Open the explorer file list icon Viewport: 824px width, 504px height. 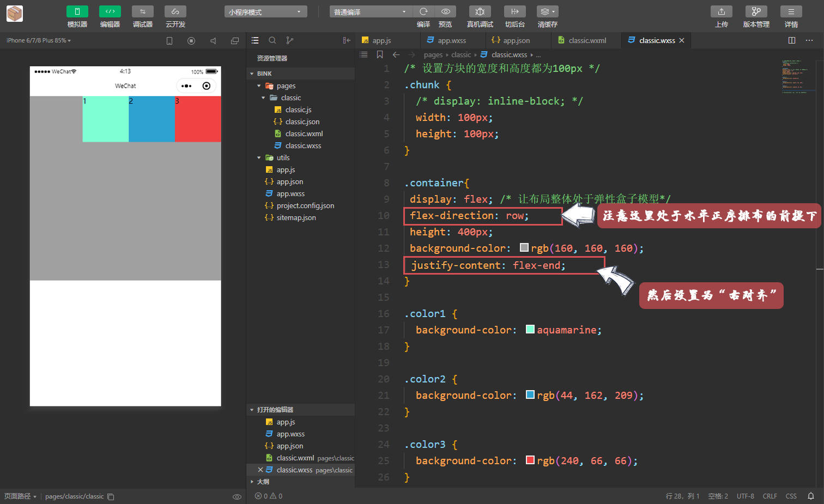point(255,40)
